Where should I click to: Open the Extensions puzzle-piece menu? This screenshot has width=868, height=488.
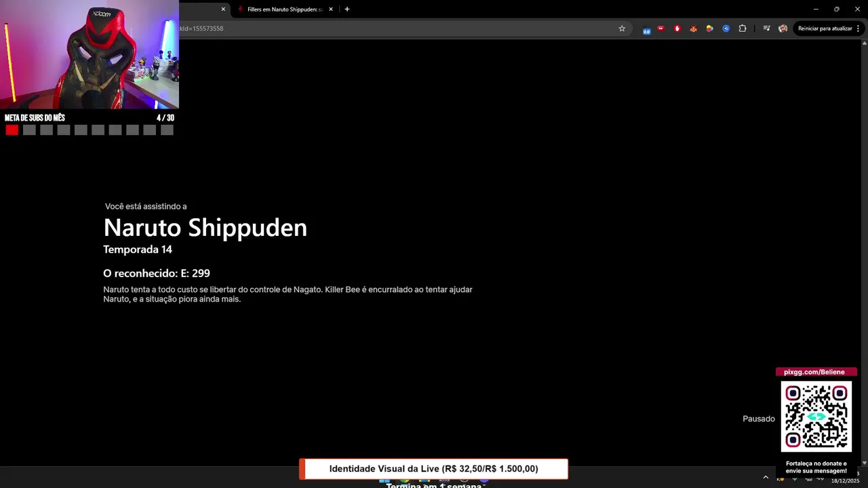(743, 28)
